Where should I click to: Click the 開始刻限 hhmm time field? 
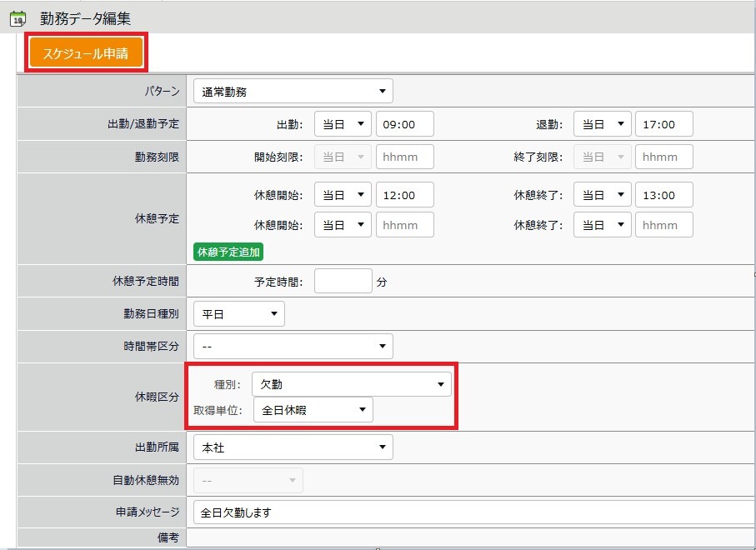(405, 157)
